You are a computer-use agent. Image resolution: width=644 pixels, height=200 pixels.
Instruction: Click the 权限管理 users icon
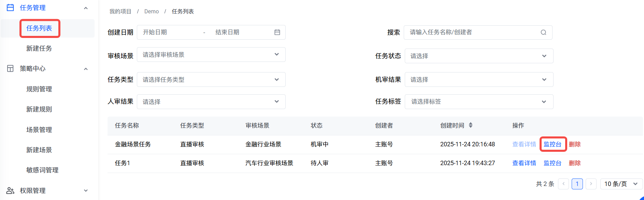pos(11,190)
